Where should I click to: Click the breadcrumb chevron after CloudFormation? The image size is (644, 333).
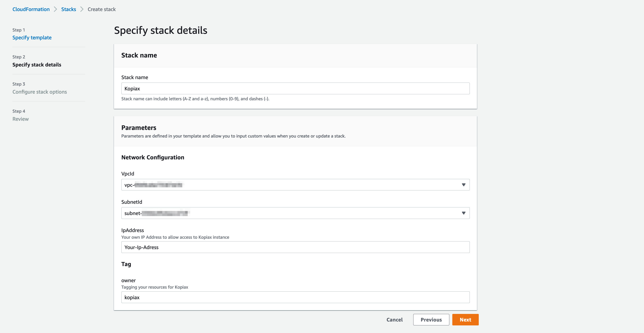coord(55,9)
